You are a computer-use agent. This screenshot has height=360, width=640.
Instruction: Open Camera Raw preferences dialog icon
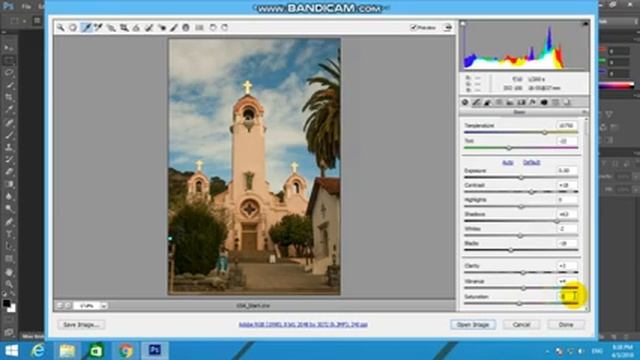[x=199, y=27]
